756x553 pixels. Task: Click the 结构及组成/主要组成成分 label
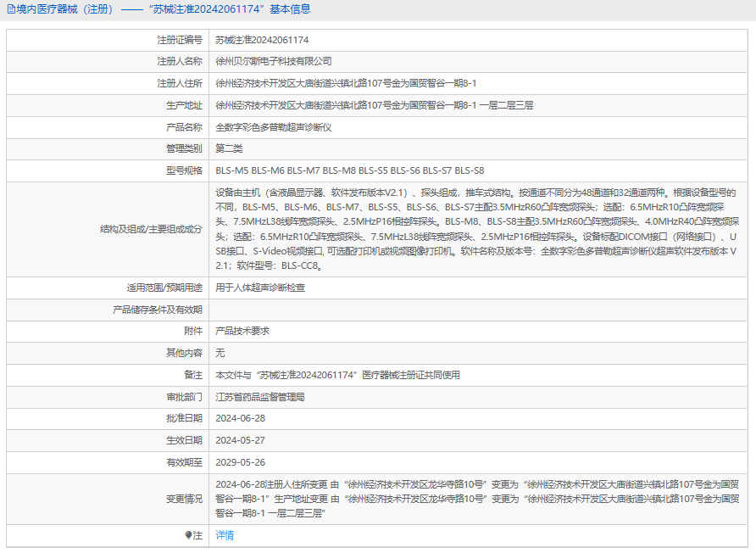151,229
